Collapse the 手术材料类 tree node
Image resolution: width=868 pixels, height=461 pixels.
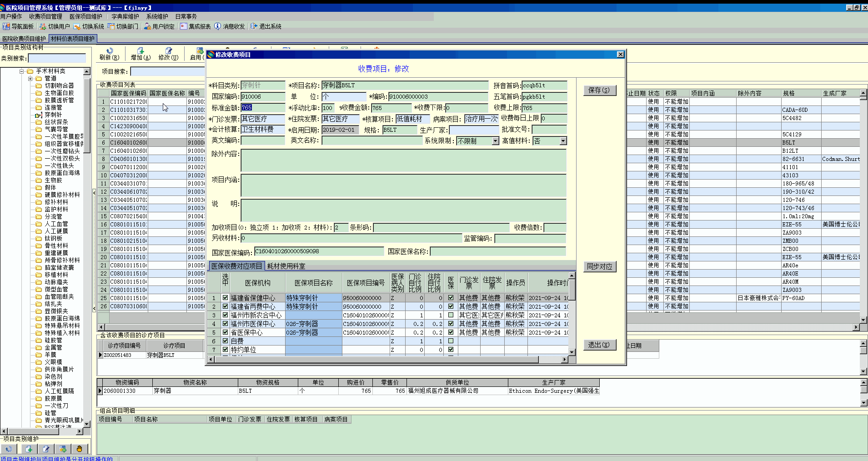point(22,71)
